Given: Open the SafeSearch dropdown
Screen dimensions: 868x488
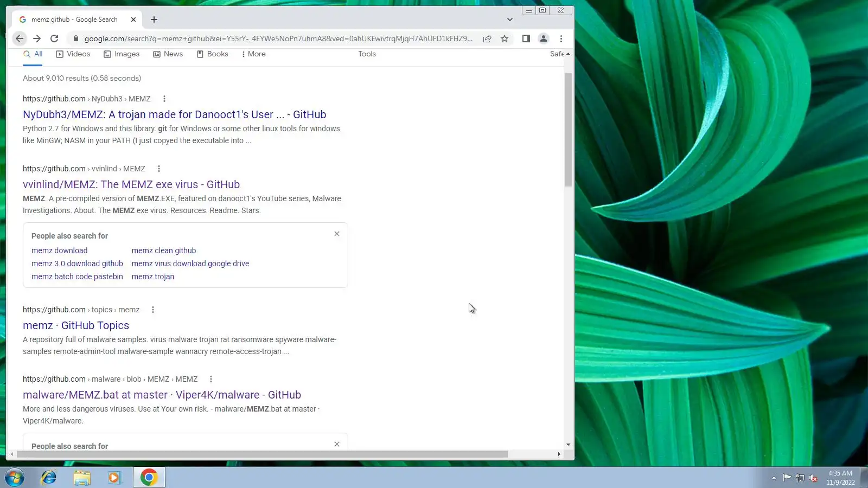Looking at the screenshot, I should click(557, 54).
